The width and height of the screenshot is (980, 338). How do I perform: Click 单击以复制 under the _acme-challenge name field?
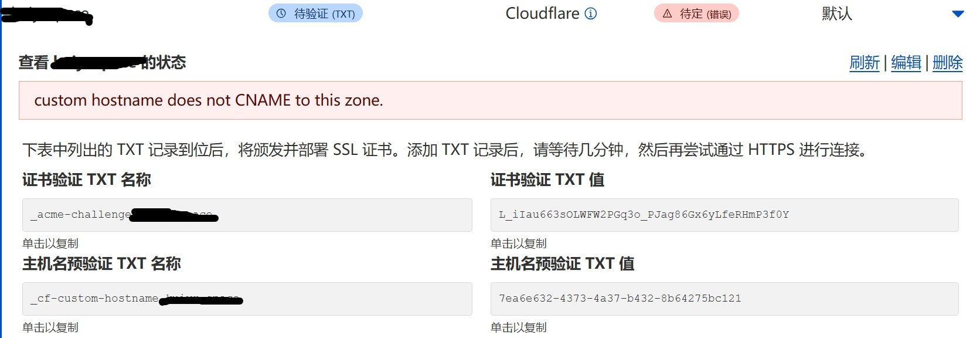pos(50,244)
